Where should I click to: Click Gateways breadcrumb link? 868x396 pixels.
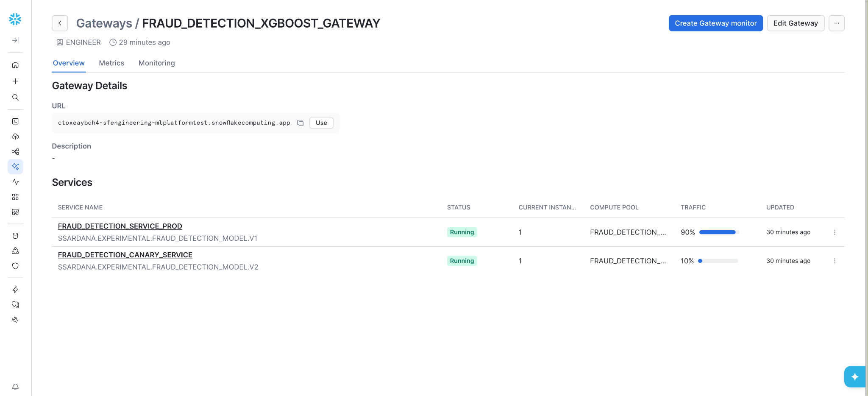tap(104, 23)
